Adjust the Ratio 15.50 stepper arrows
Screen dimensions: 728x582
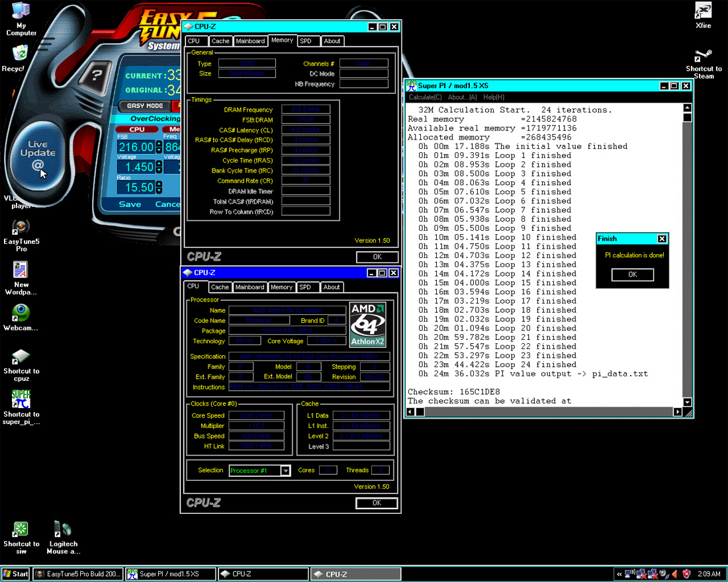pyautogui.click(x=159, y=188)
